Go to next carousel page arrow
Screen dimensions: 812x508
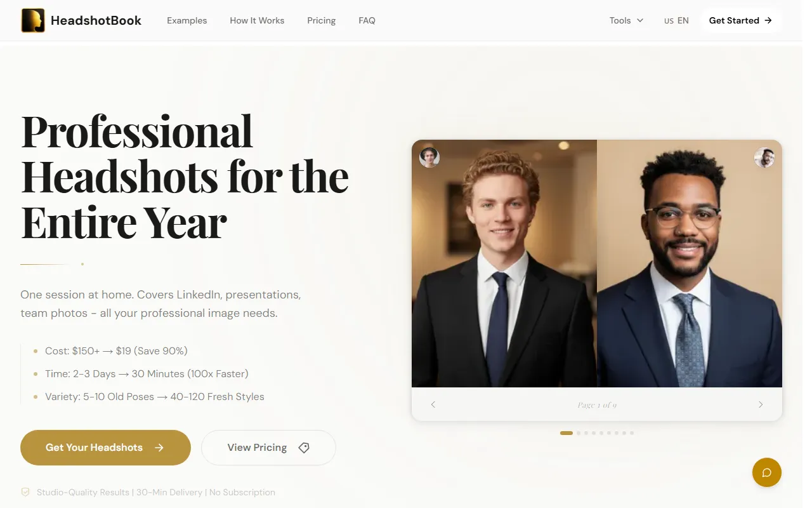(761, 404)
